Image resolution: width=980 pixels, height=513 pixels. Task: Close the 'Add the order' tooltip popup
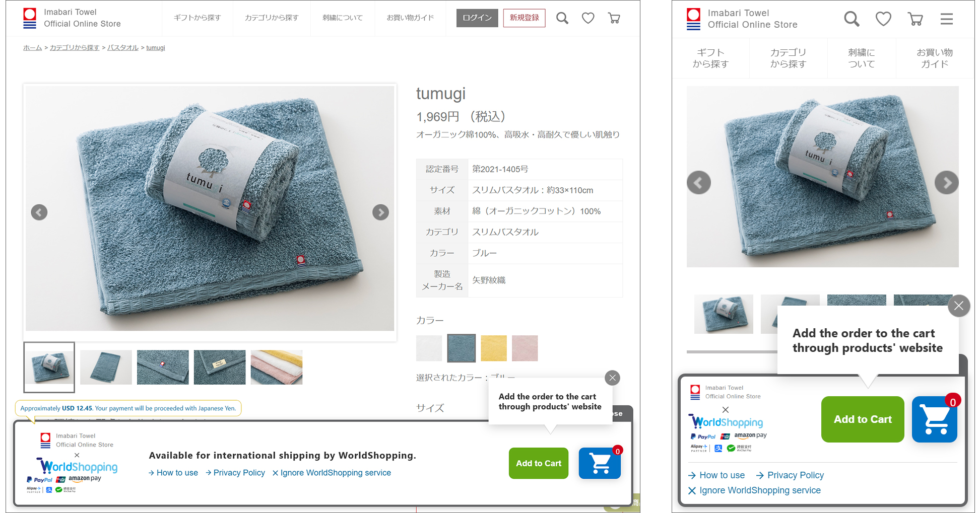pyautogui.click(x=613, y=378)
